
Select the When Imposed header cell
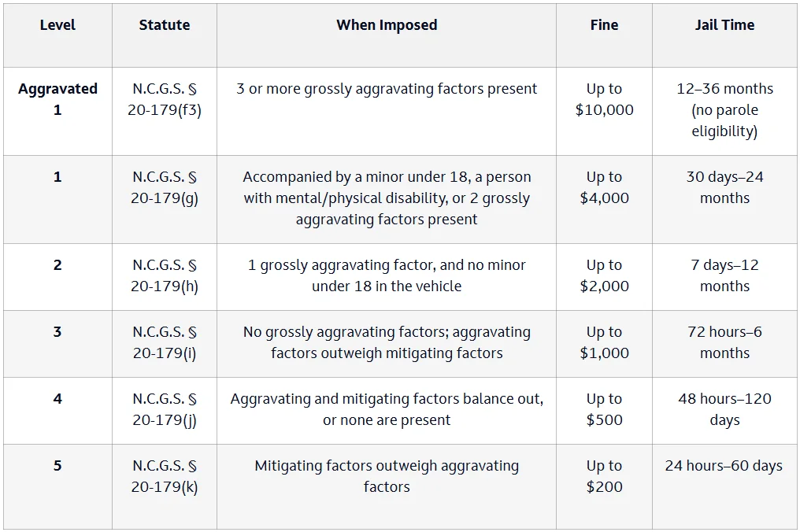[x=387, y=35]
